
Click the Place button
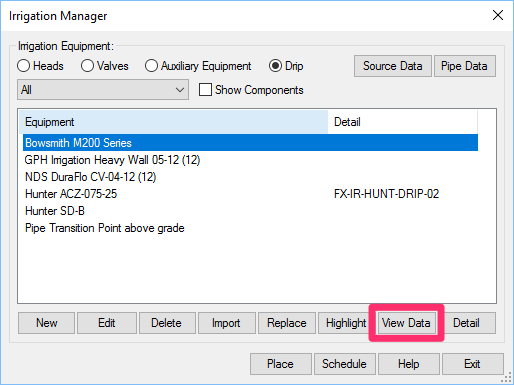tap(280, 364)
